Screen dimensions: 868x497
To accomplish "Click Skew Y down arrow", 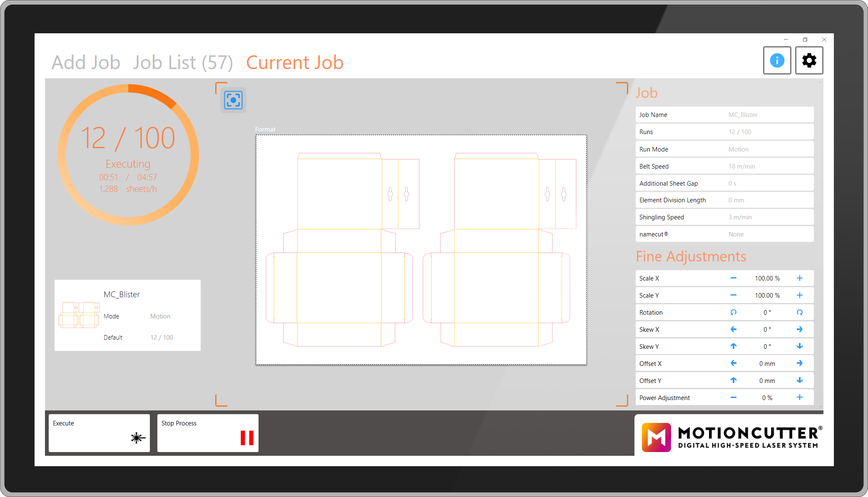I will [800, 346].
